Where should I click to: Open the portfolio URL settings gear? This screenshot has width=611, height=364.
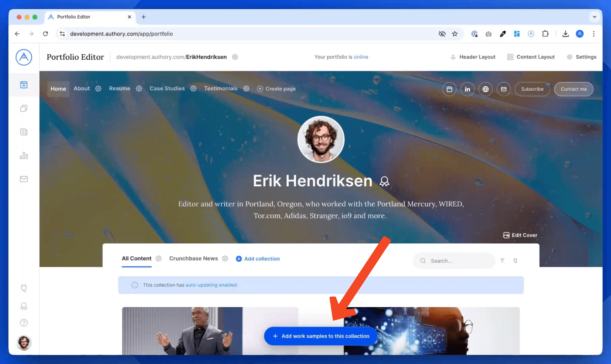235,57
